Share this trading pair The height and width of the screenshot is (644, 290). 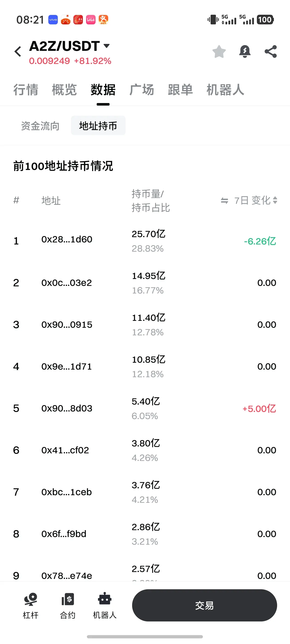coord(271,52)
